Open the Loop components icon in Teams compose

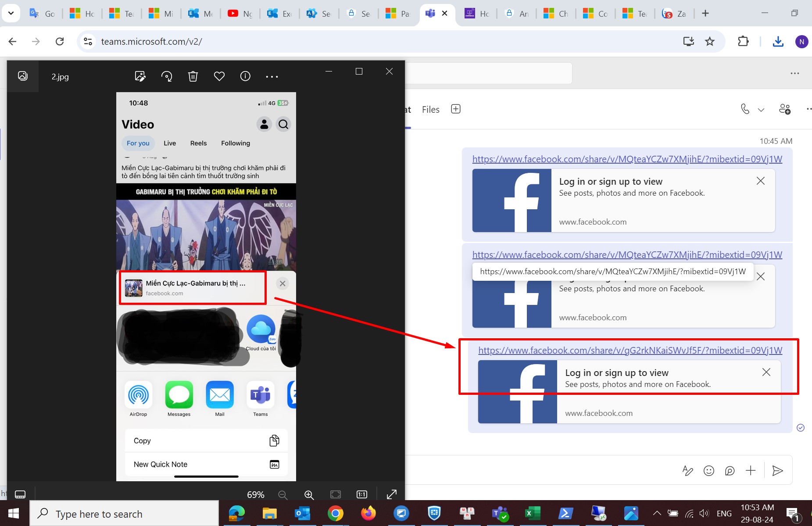click(730, 471)
